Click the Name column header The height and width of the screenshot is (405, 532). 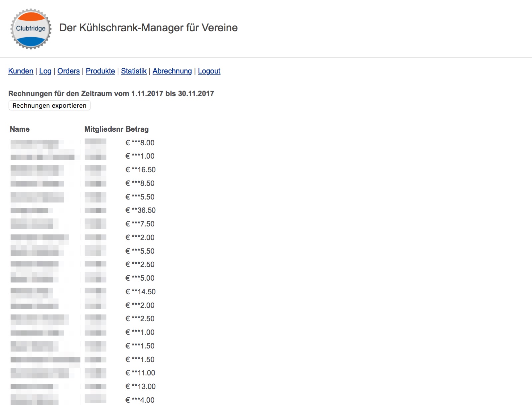coord(20,129)
